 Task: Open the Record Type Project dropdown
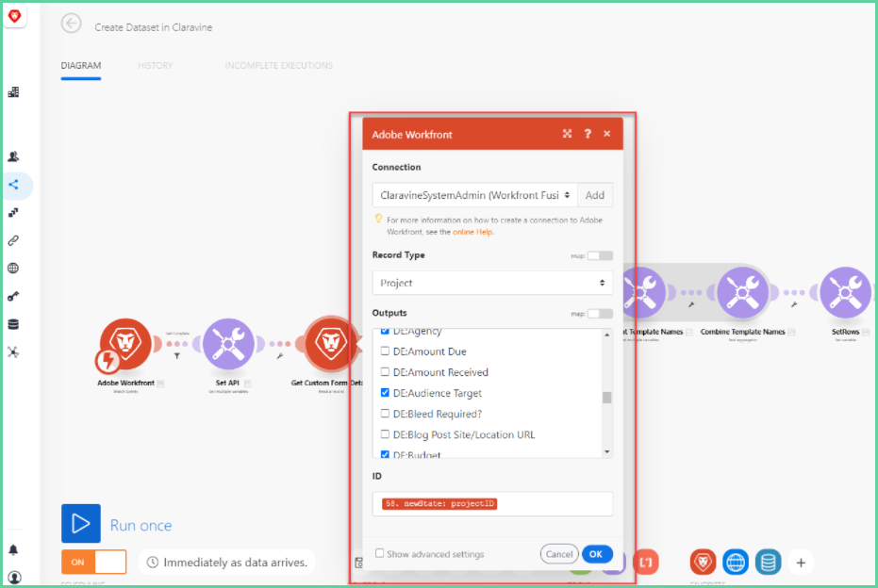click(492, 283)
